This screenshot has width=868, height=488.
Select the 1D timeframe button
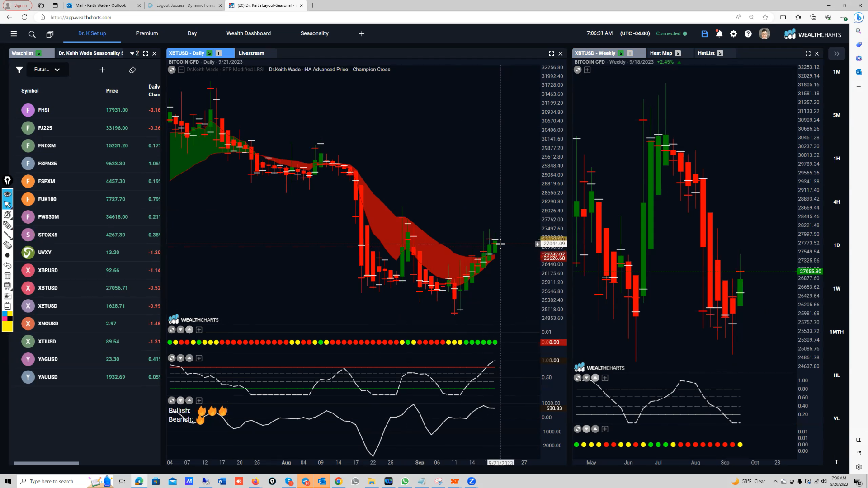point(836,245)
